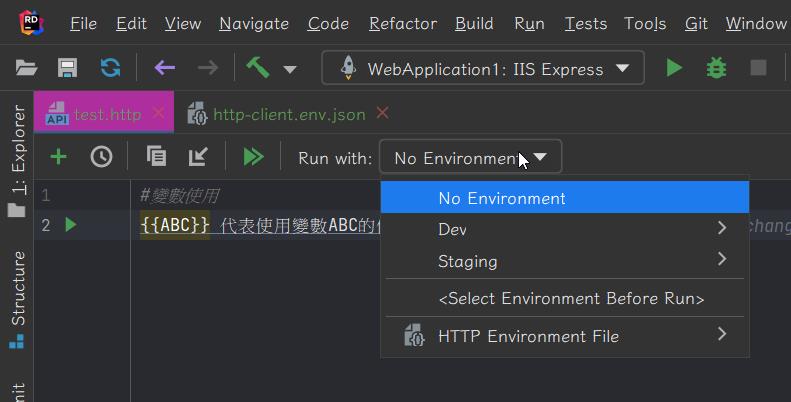Switch to the http-client.env.json tab
Viewport: 791px width, 402px height.
click(x=289, y=114)
